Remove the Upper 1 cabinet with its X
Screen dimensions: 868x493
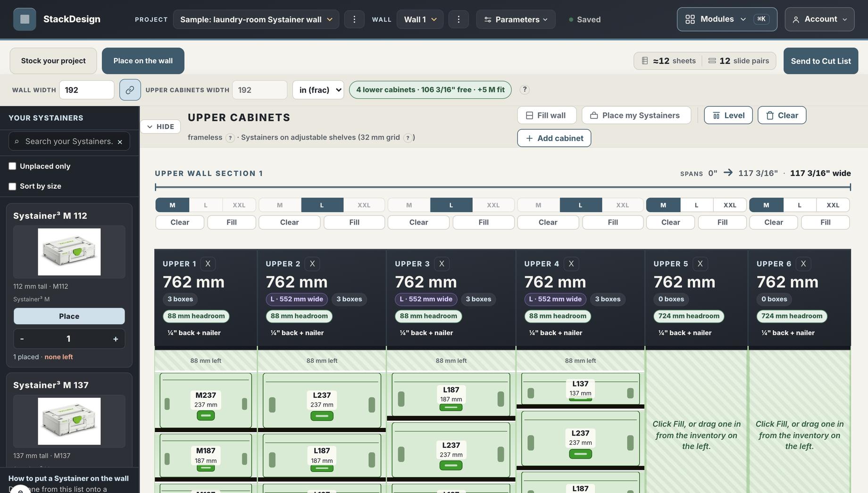tap(208, 264)
